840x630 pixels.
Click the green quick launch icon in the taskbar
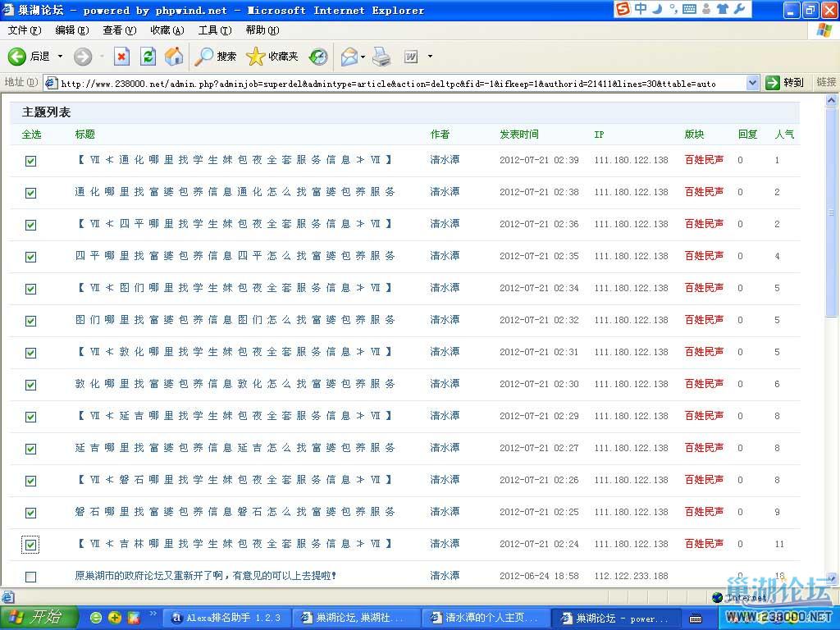pyautogui.click(x=96, y=618)
